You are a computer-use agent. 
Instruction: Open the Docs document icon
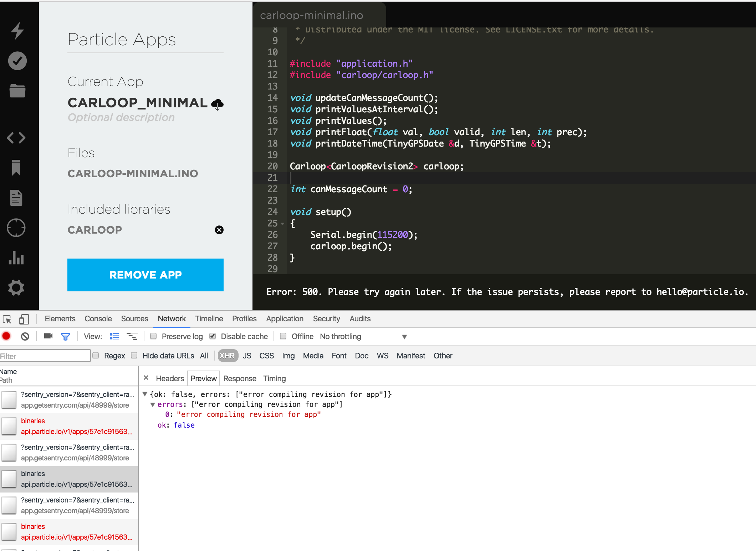[x=16, y=198]
